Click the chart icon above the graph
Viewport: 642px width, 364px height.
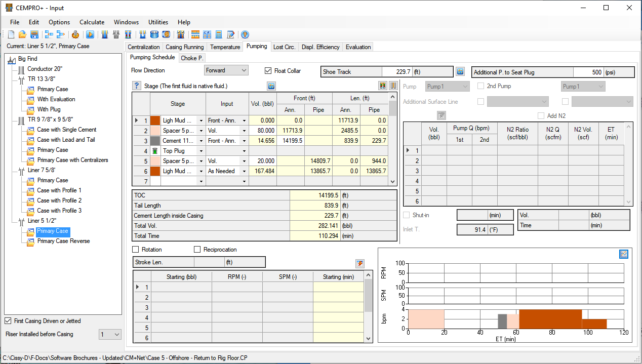coord(624,254)
